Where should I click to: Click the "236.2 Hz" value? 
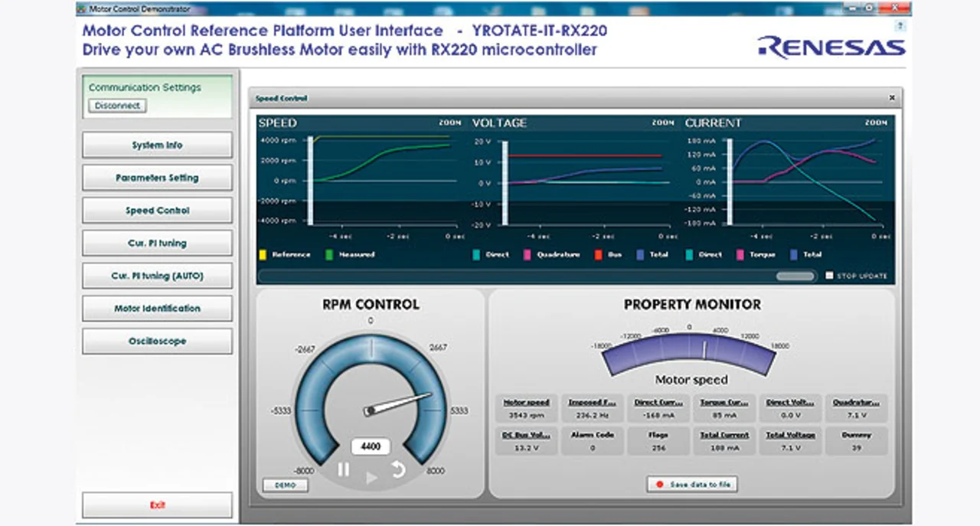(x=593, y=415)
